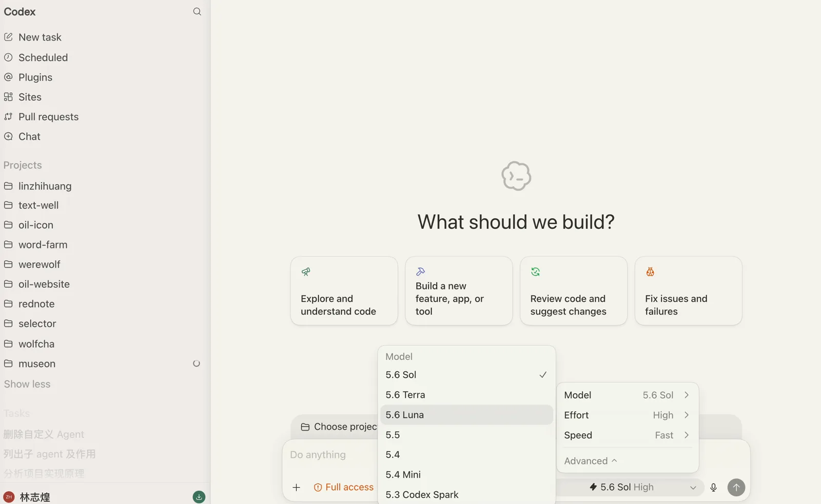The width and height of the screenshot is (821, 504).
Task: Click the telescope icon on Explore card
Action: point(306,272)
